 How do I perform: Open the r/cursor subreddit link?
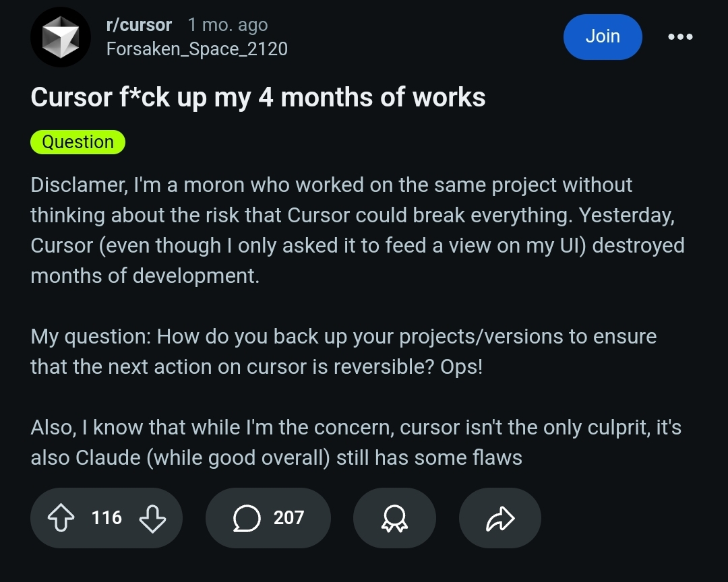pyautogui.click(x=139, y=25)
